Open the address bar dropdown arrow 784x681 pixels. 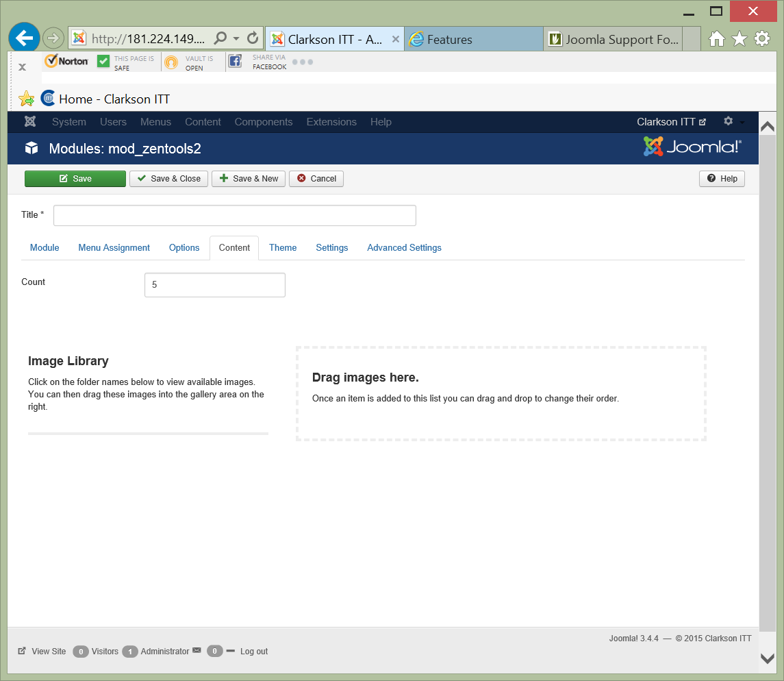pyautogui.click(x=236, y=38)
